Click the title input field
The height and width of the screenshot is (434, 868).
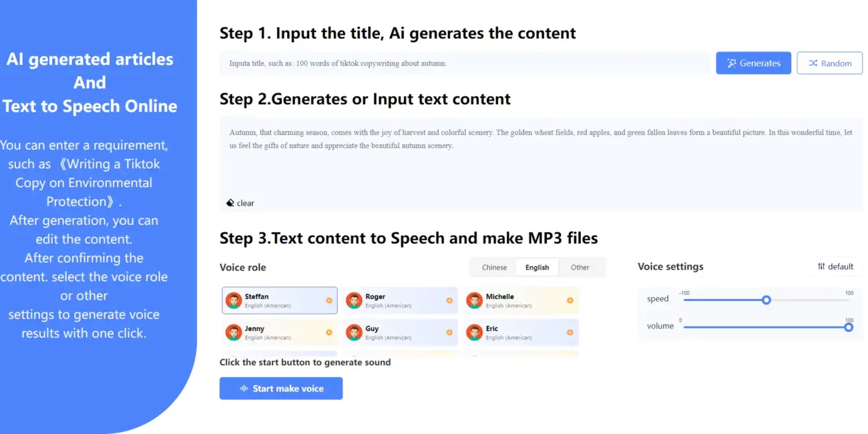point(467,63)
